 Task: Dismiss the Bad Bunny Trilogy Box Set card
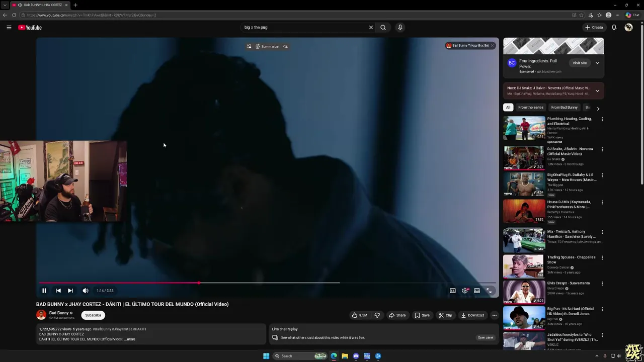(x=493, y=45)
